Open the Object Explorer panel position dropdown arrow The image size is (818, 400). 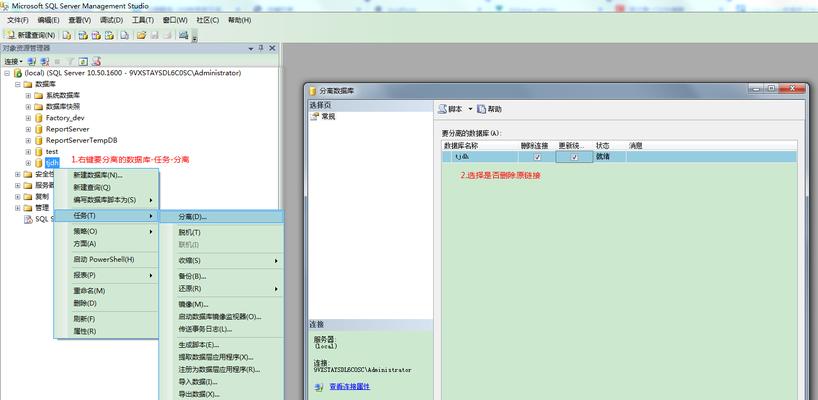pyautogui.click(x=251, y=48)
